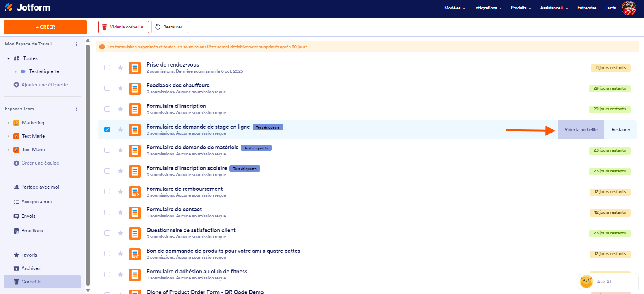This screenshot has width=644, height=294.
Task: Click Mon Espace de Travail options dots
Action: coord(76,44)
